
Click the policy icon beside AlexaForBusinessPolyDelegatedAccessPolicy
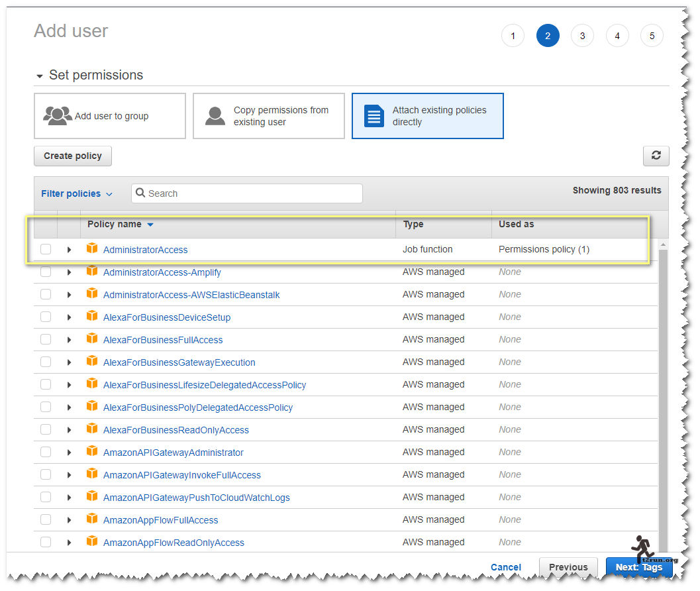click(x=92, y=406)
